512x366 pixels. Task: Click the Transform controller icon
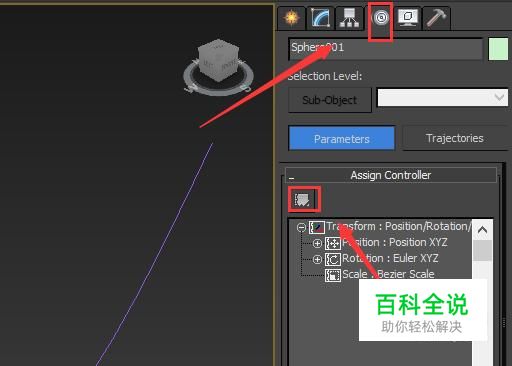[x=316, y=227]
